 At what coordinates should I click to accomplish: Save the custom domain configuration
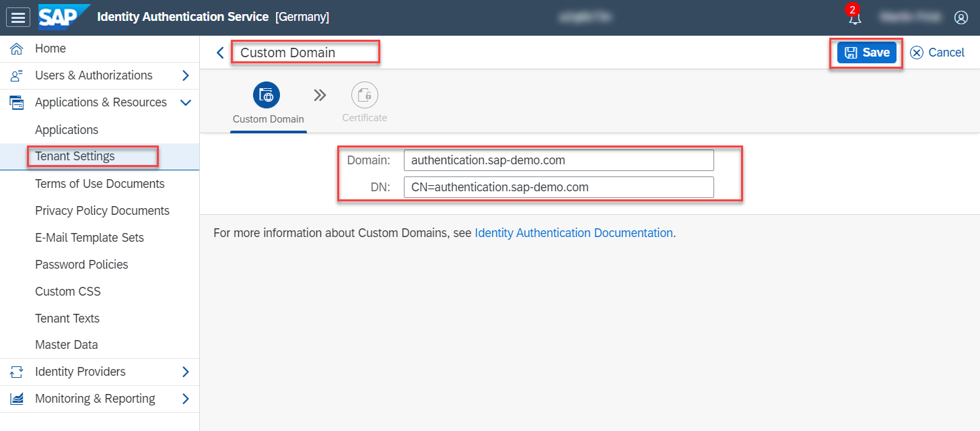point(867,53)
